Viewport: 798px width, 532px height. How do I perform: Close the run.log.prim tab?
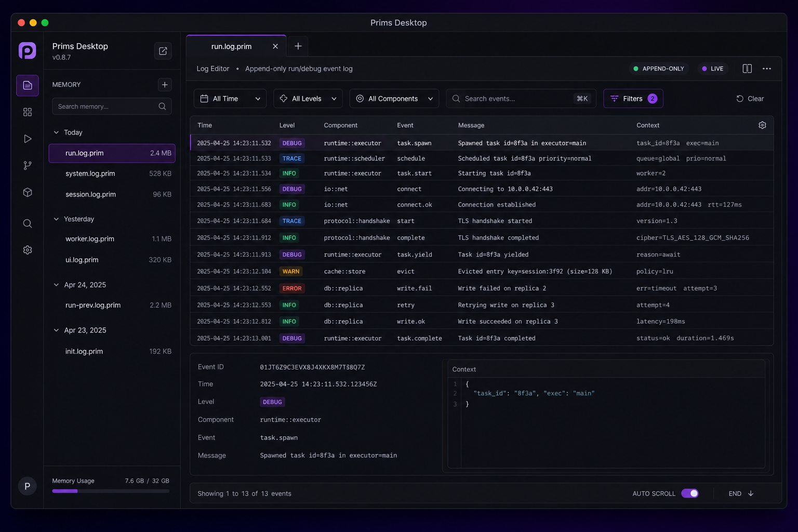coord(275,46)
